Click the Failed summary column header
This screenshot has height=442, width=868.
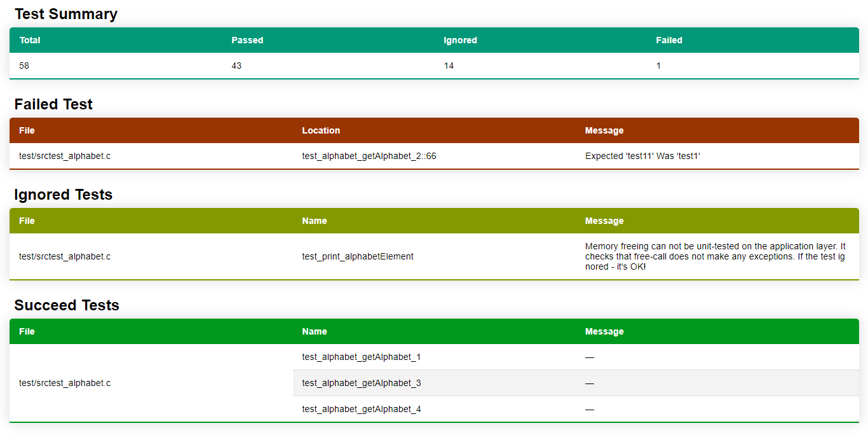[669, 40]
